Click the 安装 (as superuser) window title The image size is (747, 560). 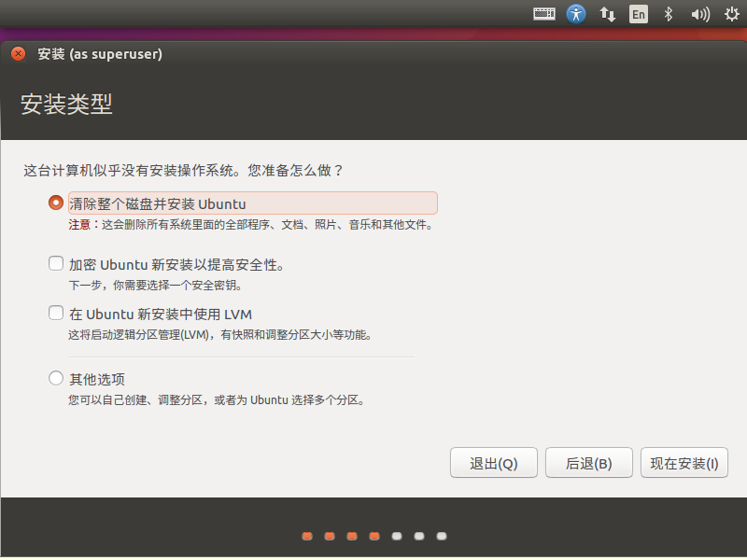click(100, 54)
